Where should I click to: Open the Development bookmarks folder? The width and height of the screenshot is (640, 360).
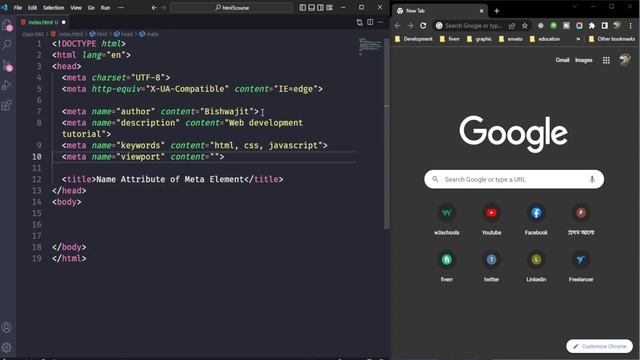(413, 39)
